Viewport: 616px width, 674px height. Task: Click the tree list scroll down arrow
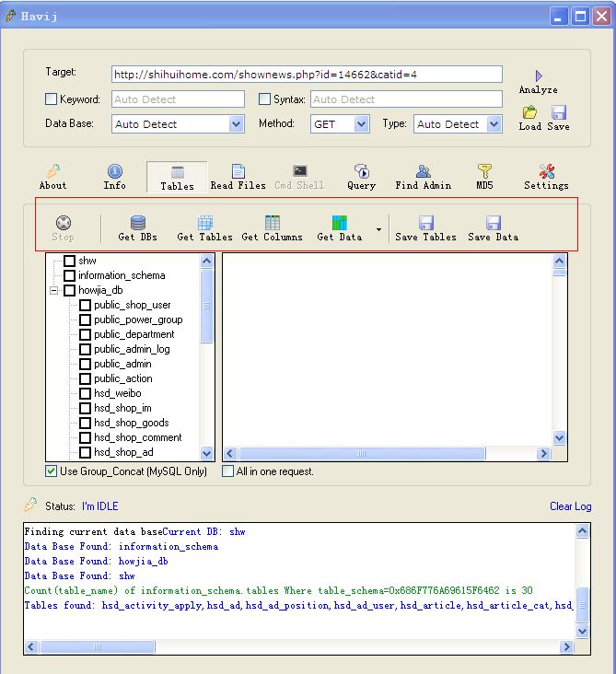pos(207,453)
